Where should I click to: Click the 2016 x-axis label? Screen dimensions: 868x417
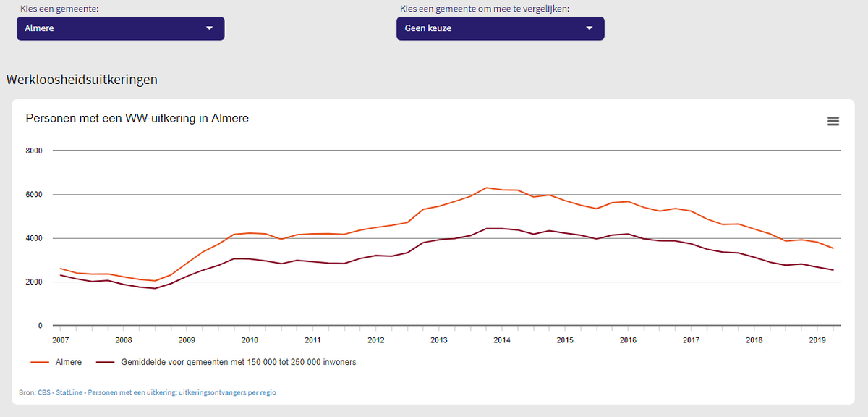[x=628, y=340]
